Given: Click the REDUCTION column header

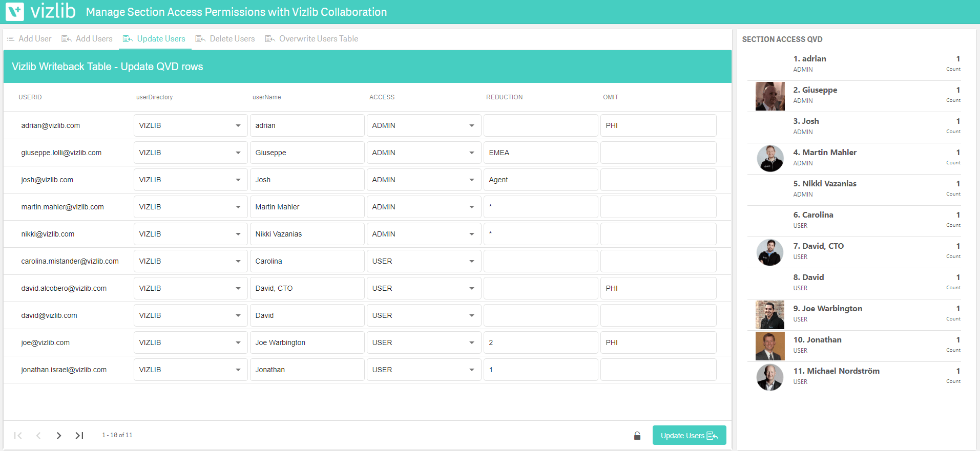Looking at the screenshot, I should [504, 97].
